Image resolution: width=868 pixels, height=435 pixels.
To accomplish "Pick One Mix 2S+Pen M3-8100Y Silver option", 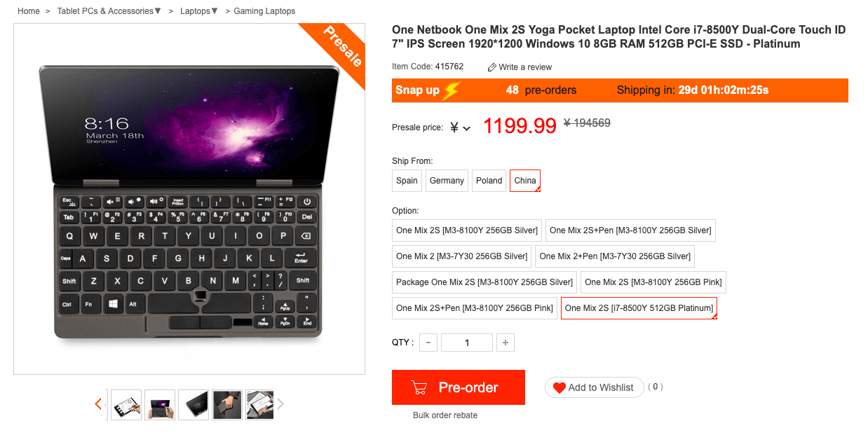I will click(x=630, y=230).
